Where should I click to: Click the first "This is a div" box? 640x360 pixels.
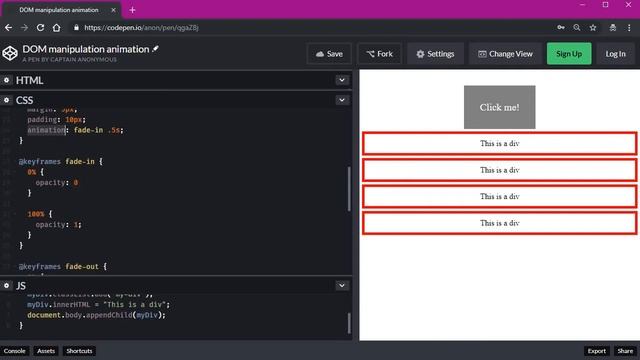(500, 143)
